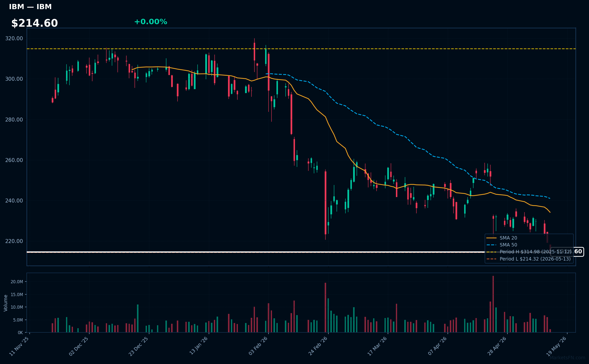Click the 240.00 price axis label
Screen dimensions: 589x364
[x=14, y=201]
